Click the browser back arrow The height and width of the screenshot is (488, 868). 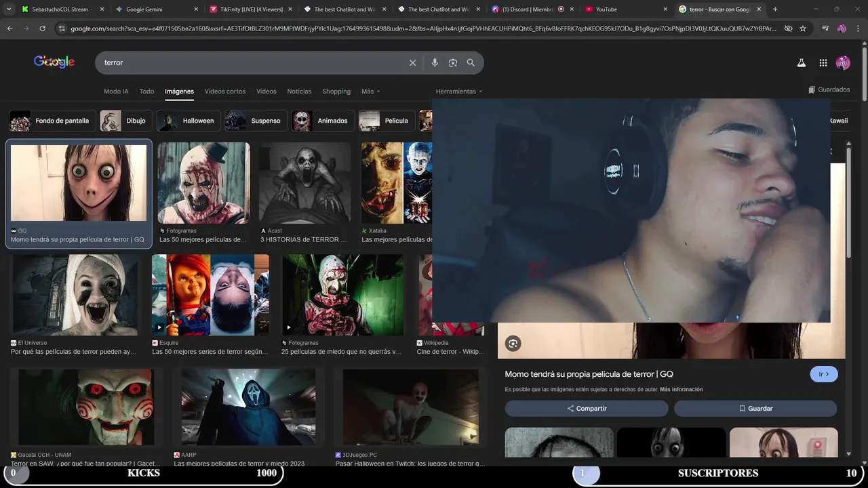coord(9,28)
